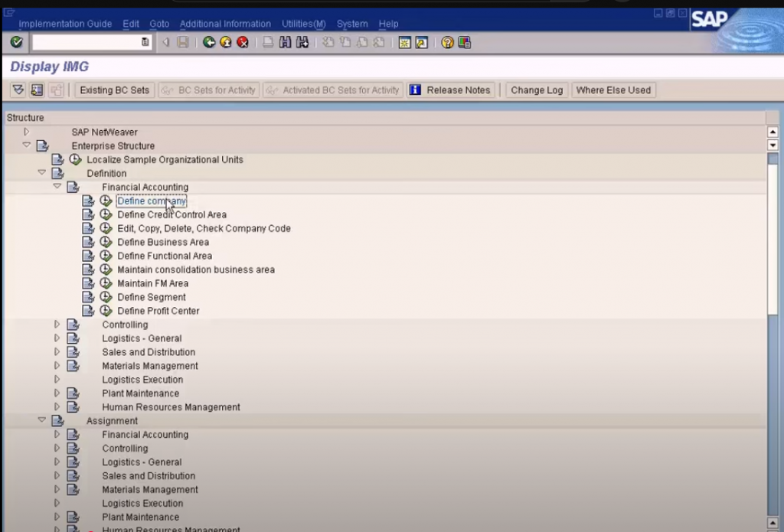Open the documentation icon for Edit, Copy, Delete, Check Company Code

pos(89,228)
